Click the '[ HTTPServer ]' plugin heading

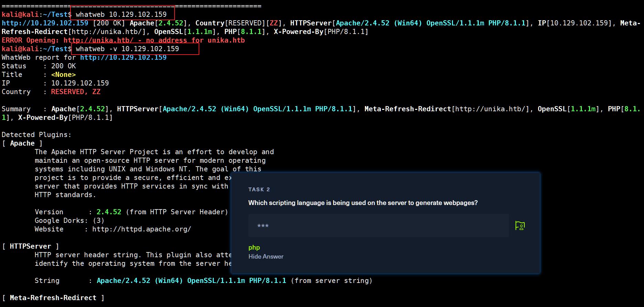(x=31, y=246)
